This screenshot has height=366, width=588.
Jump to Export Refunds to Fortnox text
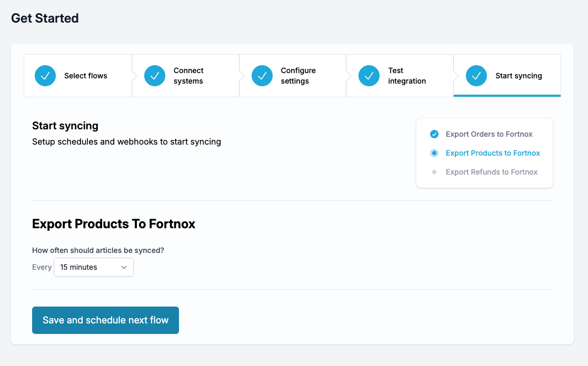pos(492,172)
